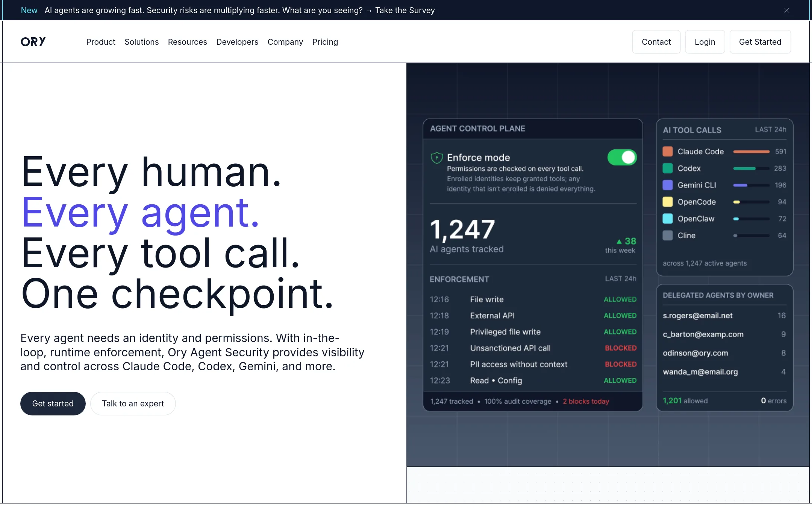Click the Codex green swatch
The width and height of the screenshot is (812, 508).
(668, 168)
